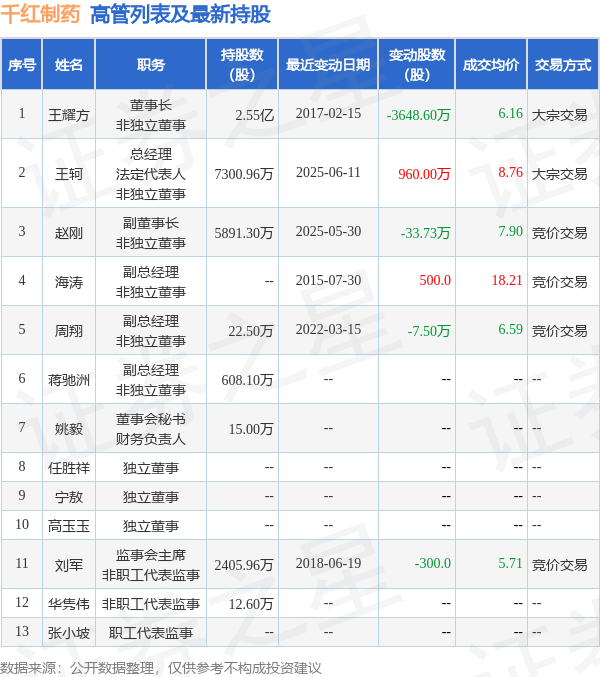Click 姚毅's position 董事会秘书 财务负责人
This screenshot has width=600, height=677.
point(151,429)
